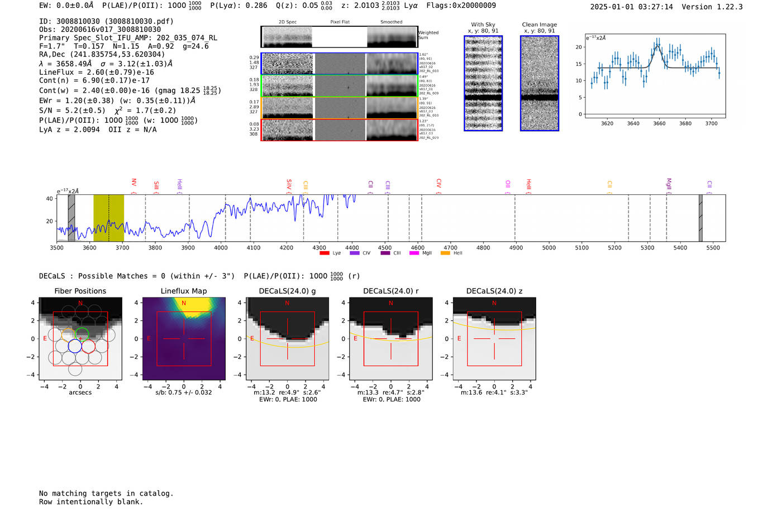Open the red-framed 2D Spec cutout
This screenshot has height=532, width=782.
click(288, 130)
